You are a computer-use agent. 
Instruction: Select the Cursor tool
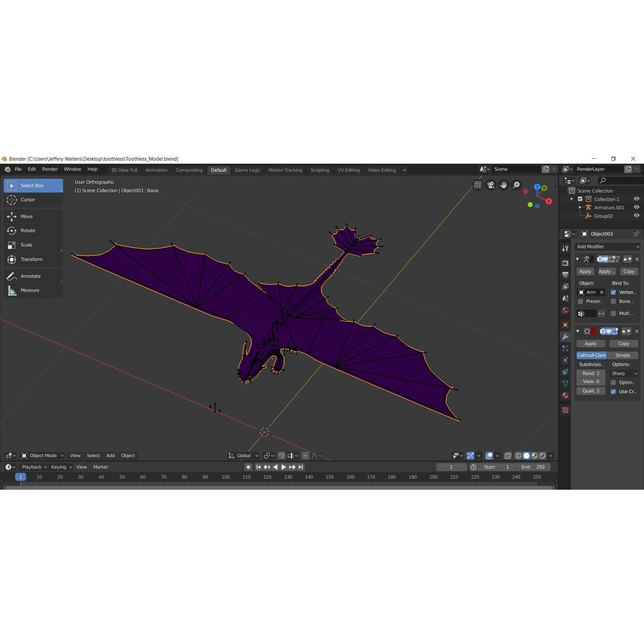coord(33,200)
